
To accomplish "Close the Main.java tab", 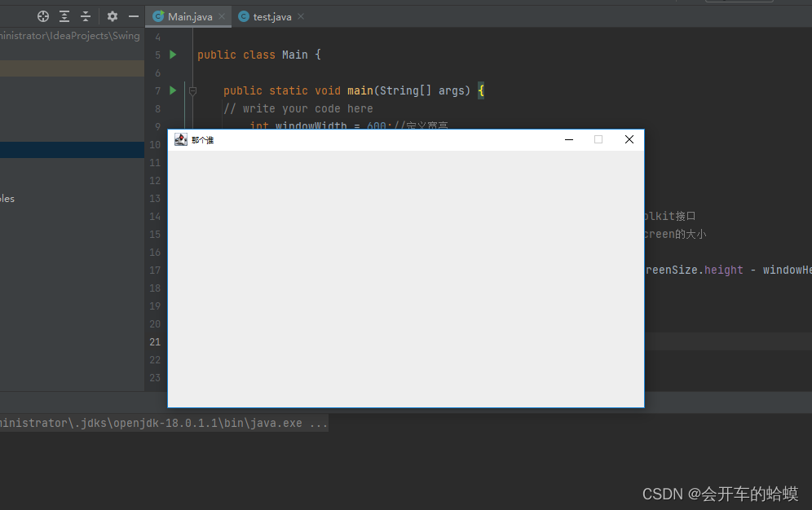I will [222, 16].
